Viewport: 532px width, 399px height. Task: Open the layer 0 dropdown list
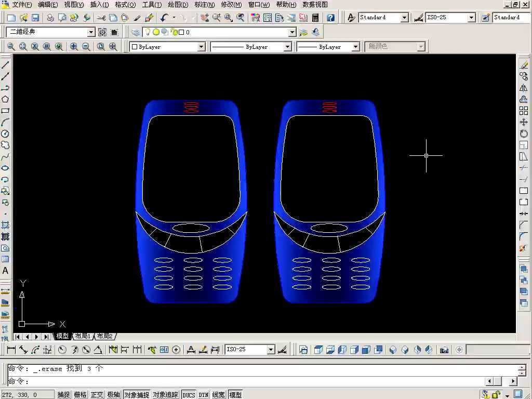pyautogui.click(x=292, y=32)
